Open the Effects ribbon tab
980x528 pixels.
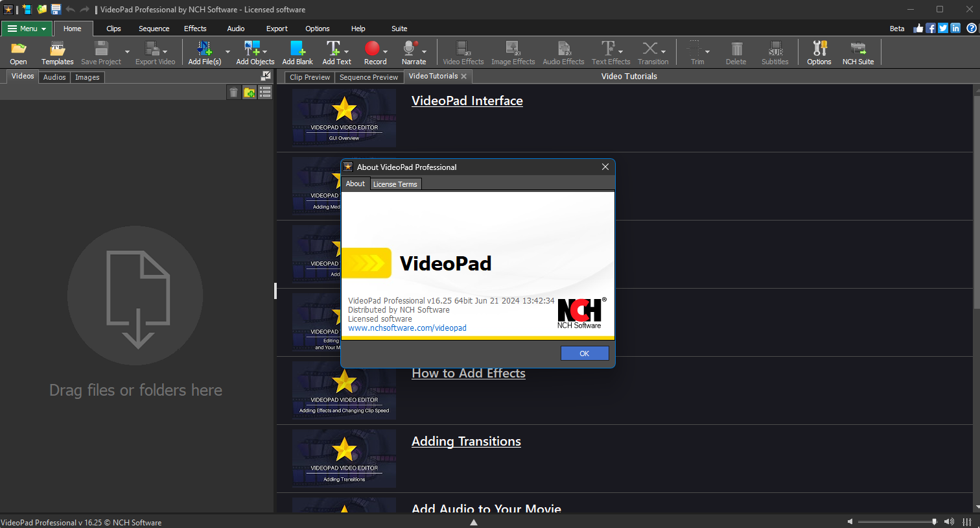tap(195, 29)
